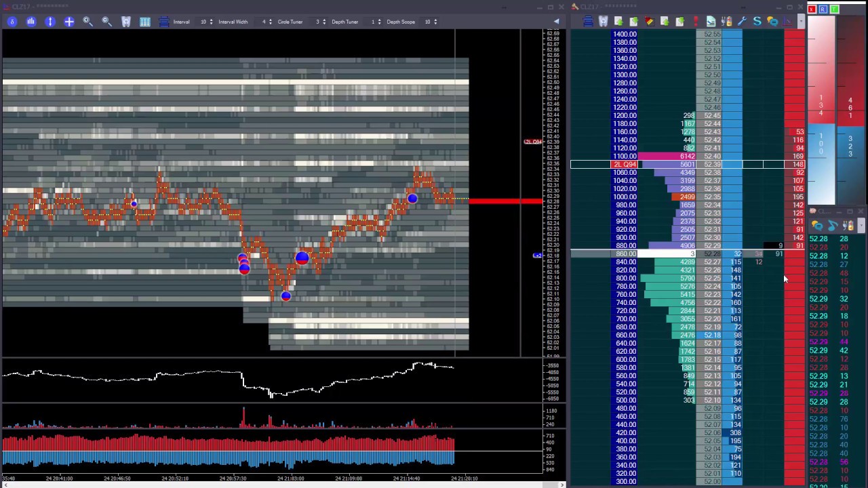The image size is (868, 488).
Task: Select the crosshair plus tool
Action: 68,22
